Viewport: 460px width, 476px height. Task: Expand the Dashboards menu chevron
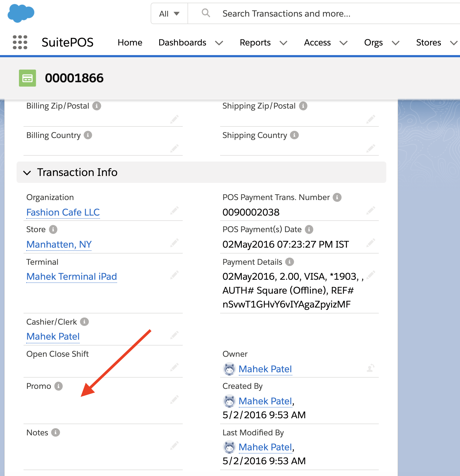(219, 43)
